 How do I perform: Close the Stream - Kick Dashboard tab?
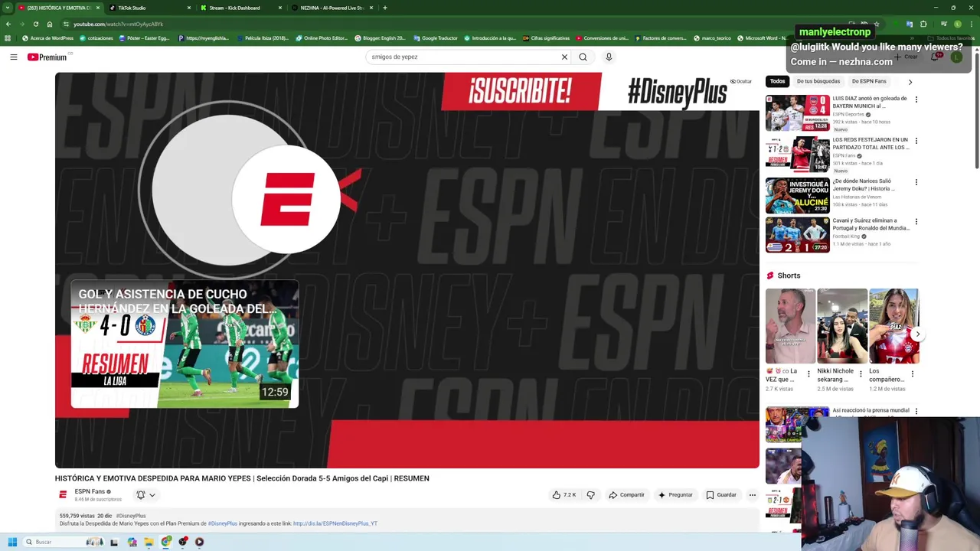[280, 8]
